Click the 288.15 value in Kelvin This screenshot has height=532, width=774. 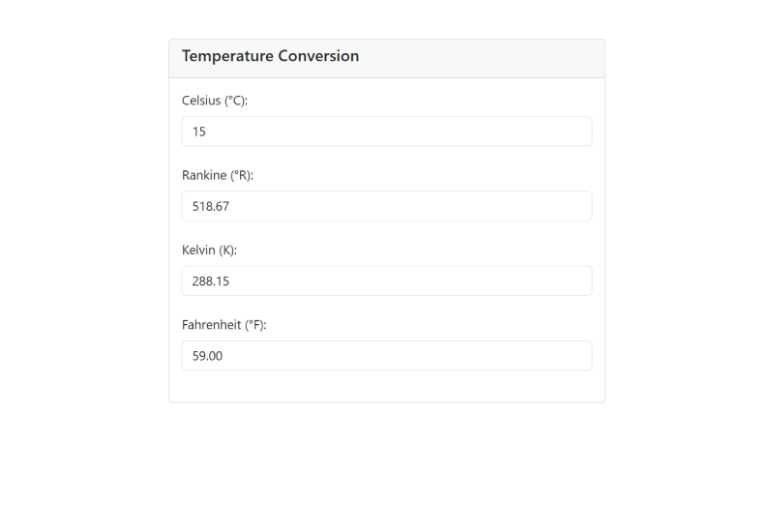(x=211, y=281)
